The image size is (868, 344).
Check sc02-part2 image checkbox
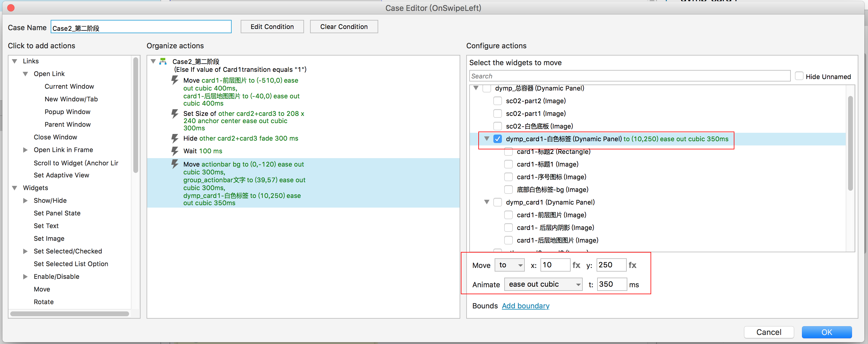click(x=497, y=101)
